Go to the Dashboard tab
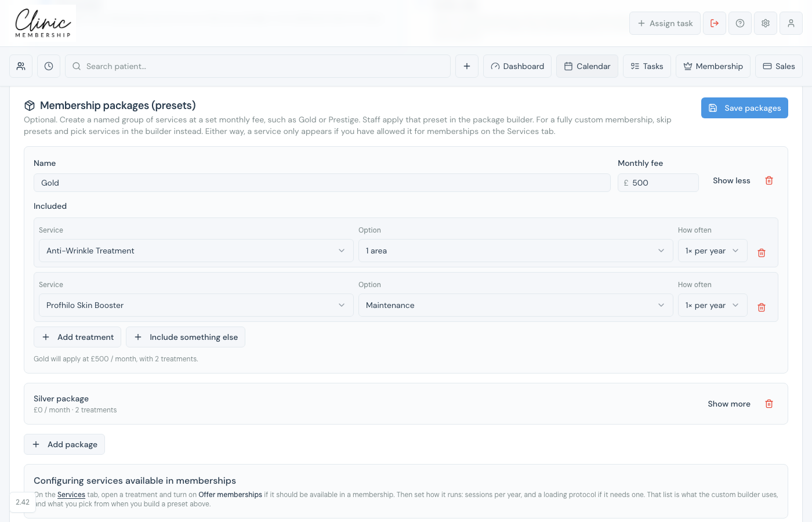 pos(517,66)
